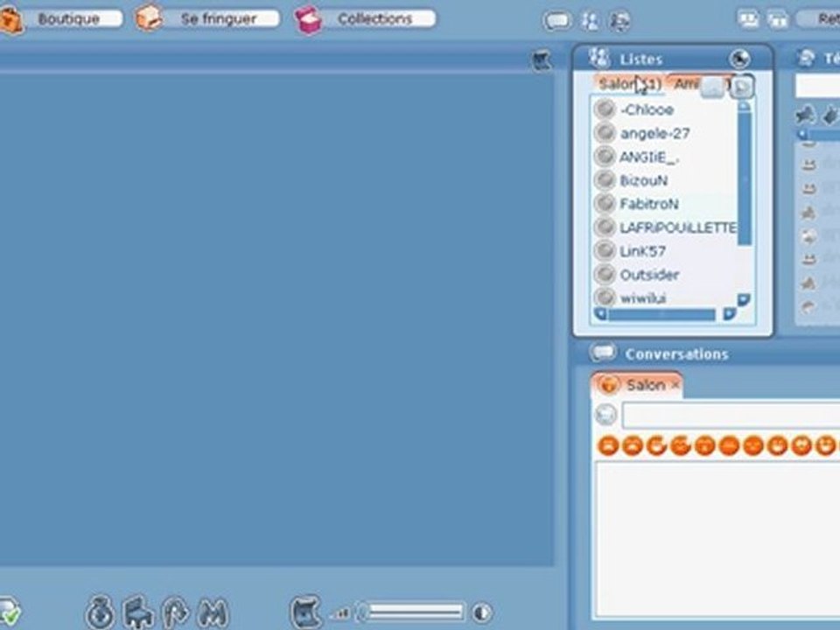Screen dimensions: 840x630
Task: Click the curved arrow icon in bottom bar
Action: click(x=176, y=612)
